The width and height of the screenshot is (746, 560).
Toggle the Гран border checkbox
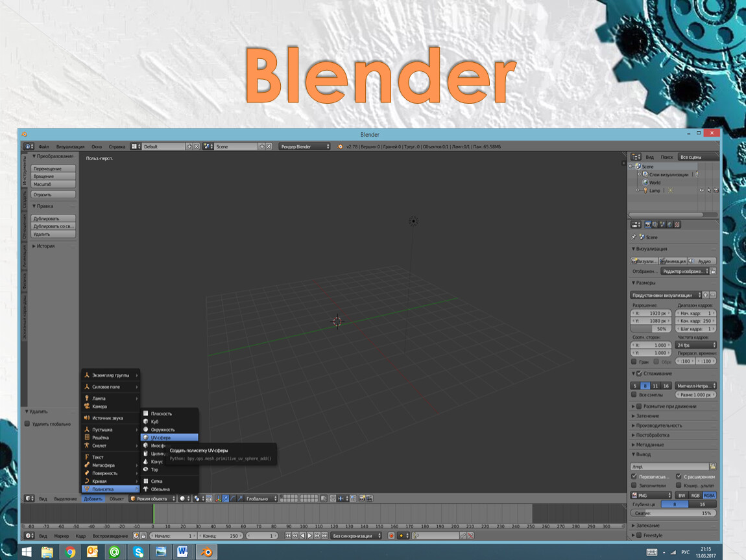point(634,362)
